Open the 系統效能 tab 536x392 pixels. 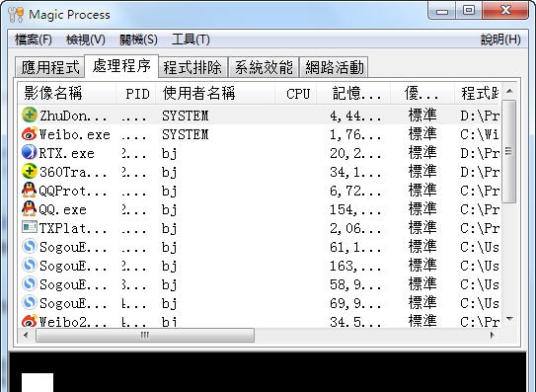click(x=264, y=67)
